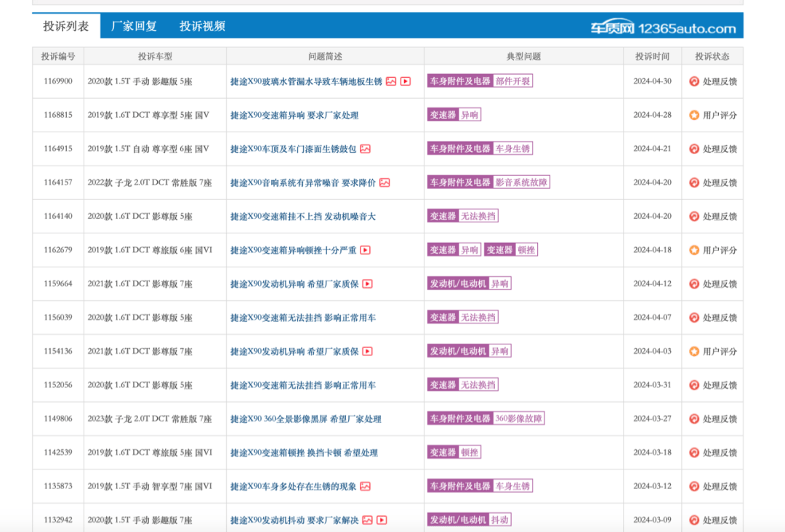Viewport: 785px width, 532px height.
Task: Open image icon for 车顶及车门漆面生锈鼓包
Action: pyautogui.click(x=366, y=149)
